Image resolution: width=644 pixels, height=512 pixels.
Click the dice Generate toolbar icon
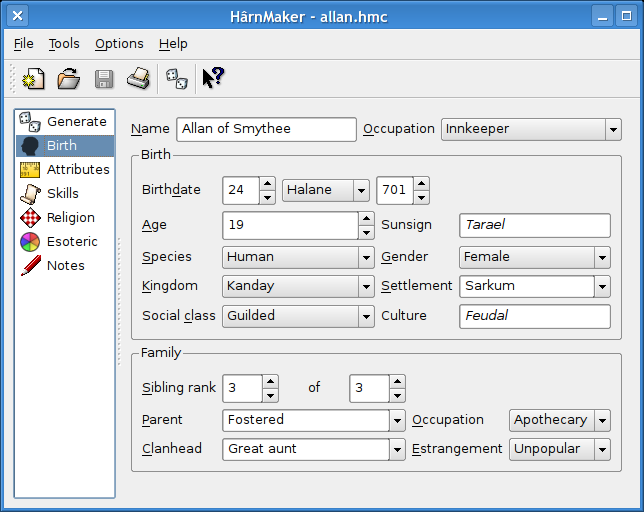177,78
